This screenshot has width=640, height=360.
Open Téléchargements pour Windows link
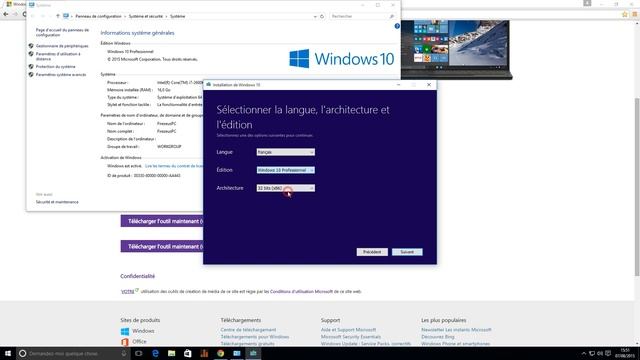point(255,337)
